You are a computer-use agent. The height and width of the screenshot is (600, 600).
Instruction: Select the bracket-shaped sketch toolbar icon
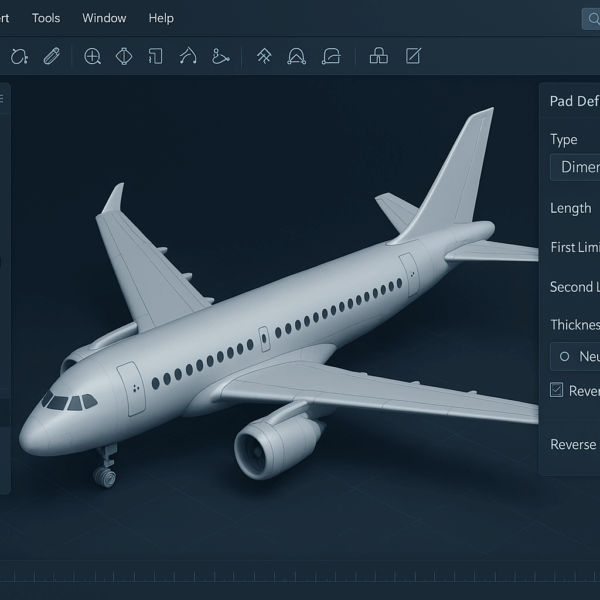coord(155,57)
